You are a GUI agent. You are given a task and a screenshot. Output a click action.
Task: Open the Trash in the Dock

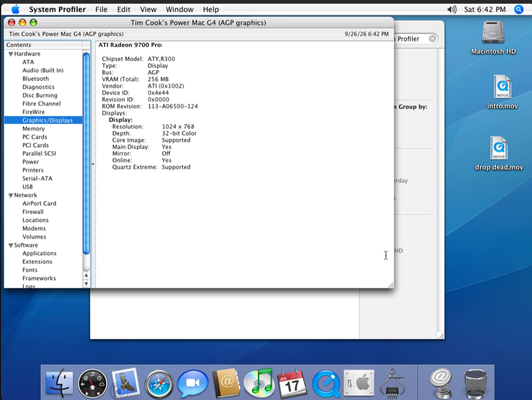click(x=475, y=384)
